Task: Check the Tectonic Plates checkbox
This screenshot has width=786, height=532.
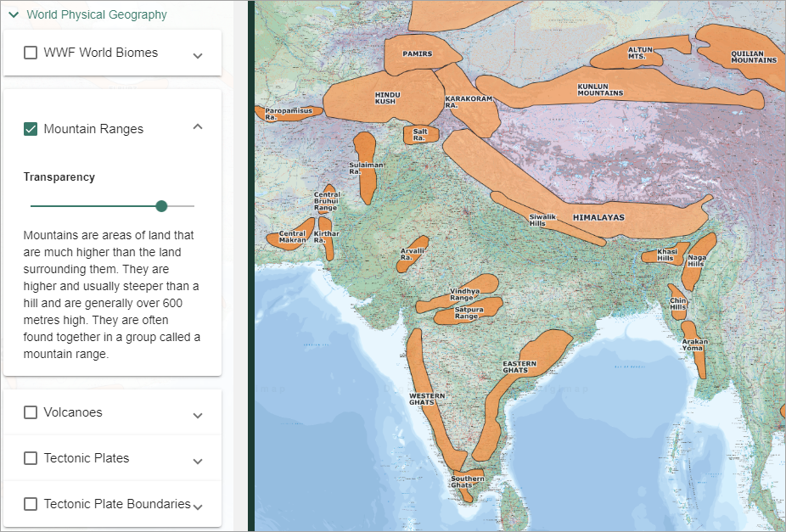Action: tap(31, 458)
